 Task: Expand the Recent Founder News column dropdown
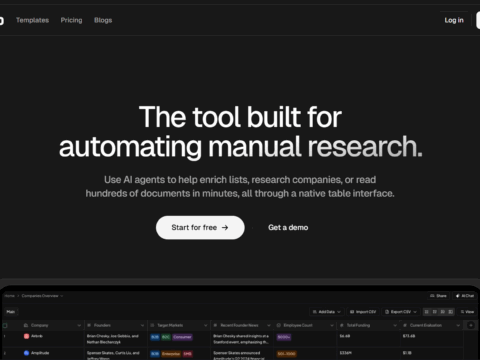click(269, 325)
